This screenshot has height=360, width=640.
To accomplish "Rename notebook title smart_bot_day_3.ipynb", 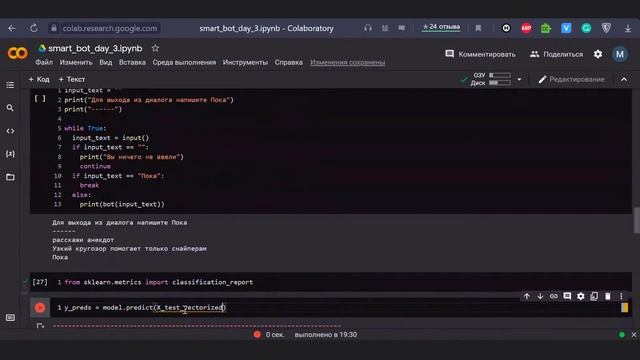I will coord(95,48).
